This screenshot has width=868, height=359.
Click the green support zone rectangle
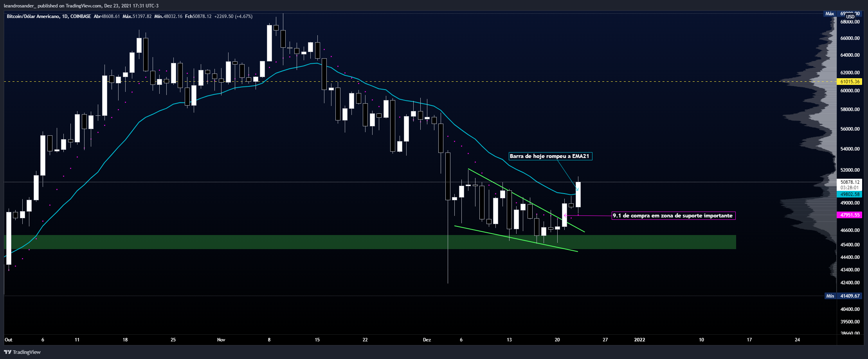click(x=370, y=242)
